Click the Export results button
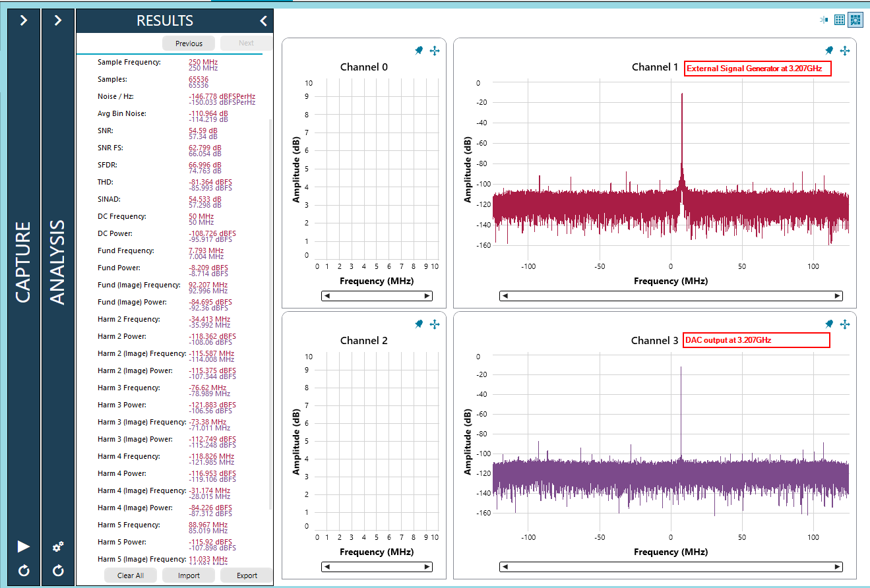The width and height of the screenshot is (870, 588). coord(247,575)
